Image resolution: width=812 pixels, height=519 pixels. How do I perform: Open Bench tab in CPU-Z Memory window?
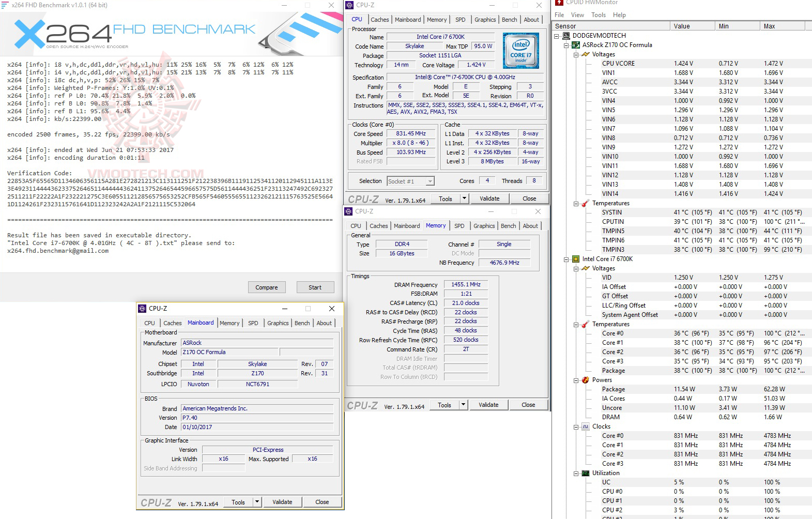point(508,226)
